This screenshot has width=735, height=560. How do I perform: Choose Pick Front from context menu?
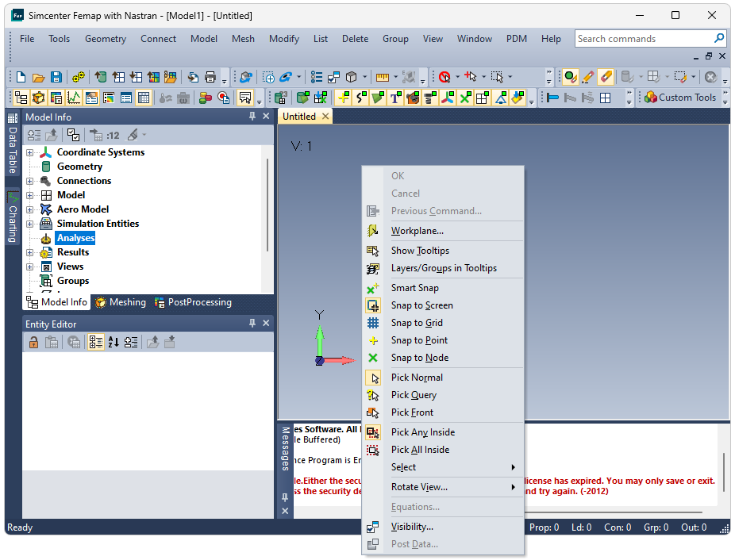click(444, 412)
